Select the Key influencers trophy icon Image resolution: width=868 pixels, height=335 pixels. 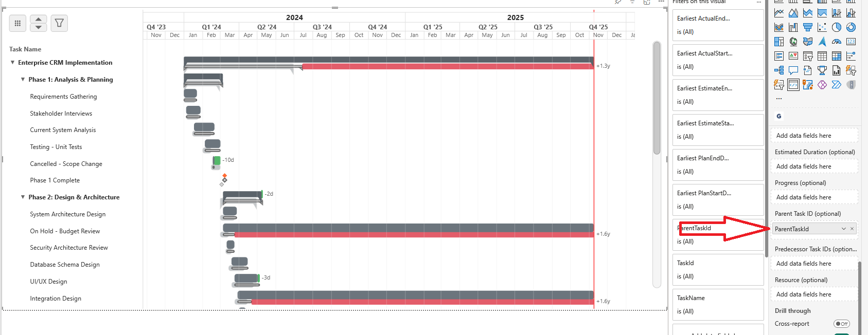coord(822,70)
